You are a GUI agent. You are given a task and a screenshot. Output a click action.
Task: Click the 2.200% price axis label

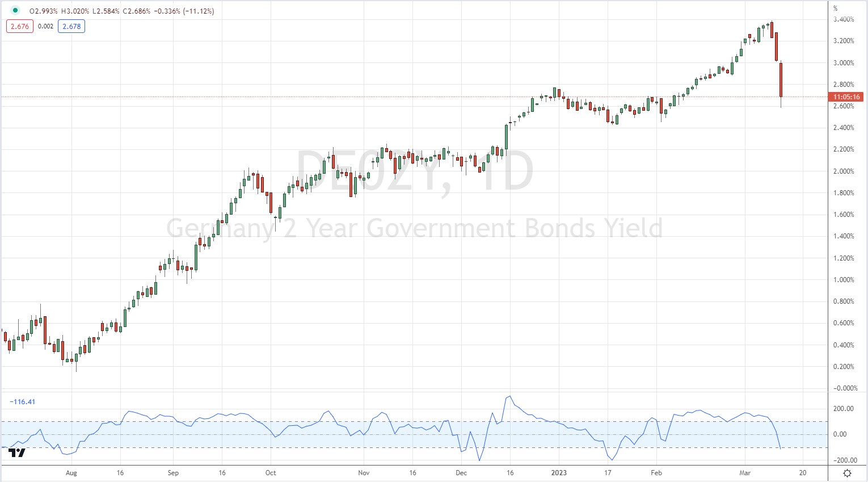tap(844, 149)
